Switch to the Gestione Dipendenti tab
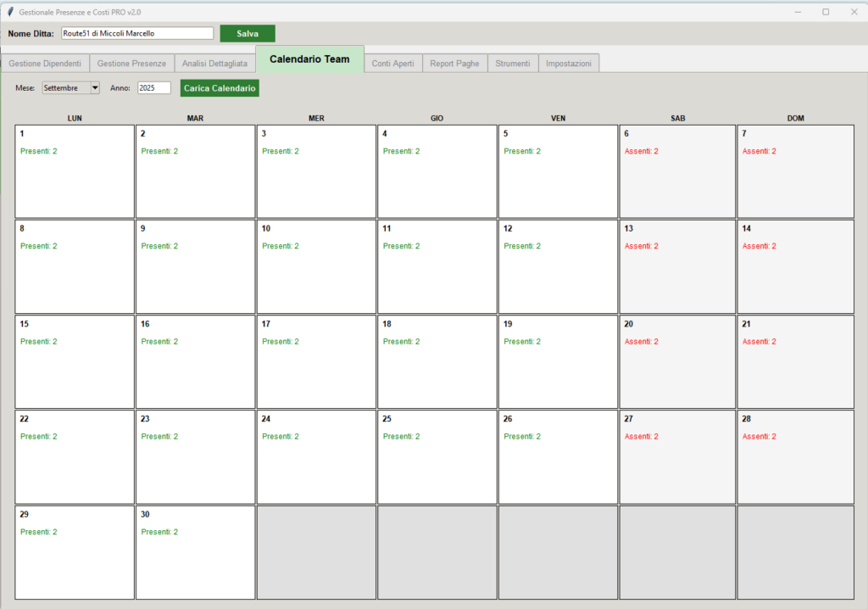The image size is (868, 609). pos(45,64)
